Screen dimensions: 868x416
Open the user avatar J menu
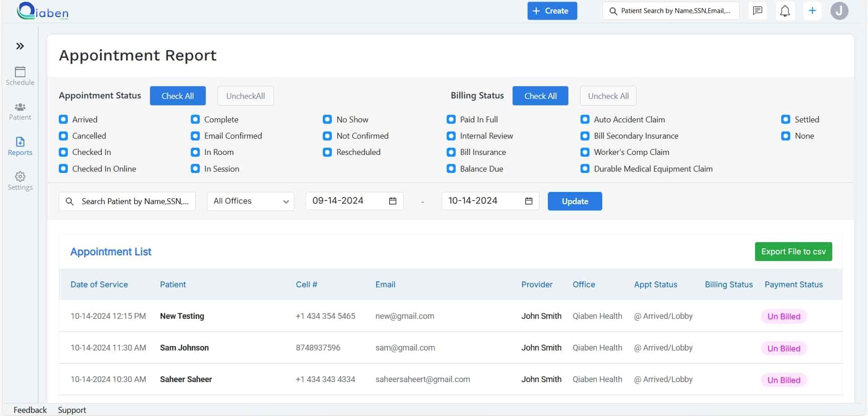[x=840, y=10]
